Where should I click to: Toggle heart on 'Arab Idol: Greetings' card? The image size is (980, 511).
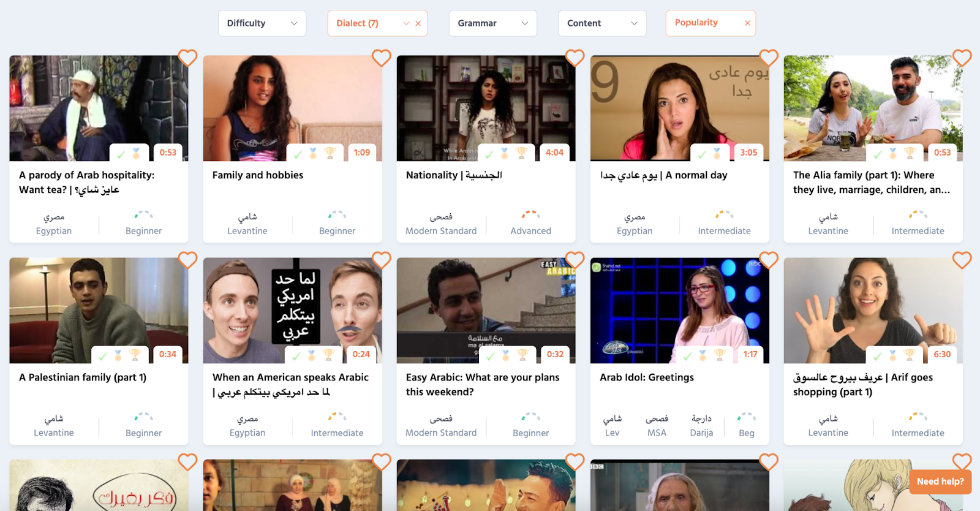point(768,260)
